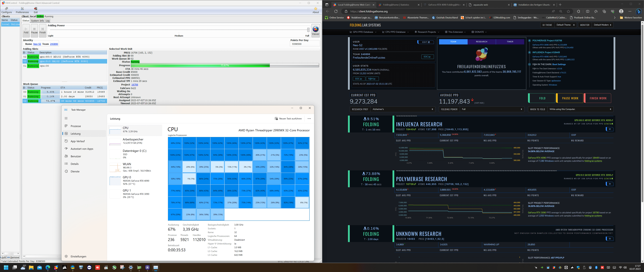Open the Bing sidebar icon
This screenshot has height=272, width=644.
(639, 11)
